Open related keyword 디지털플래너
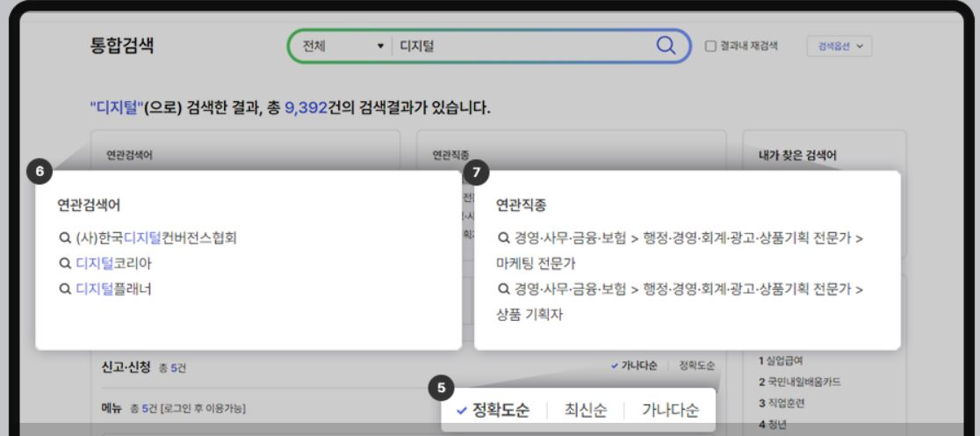 pyautogui.click(x=114, y=289)
